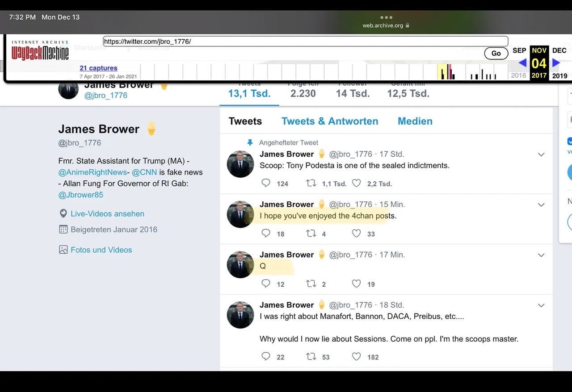Like the scoops master tweet
Viewport: 572px width, 392px height.
pyautogui.click(x=356, y=356)
